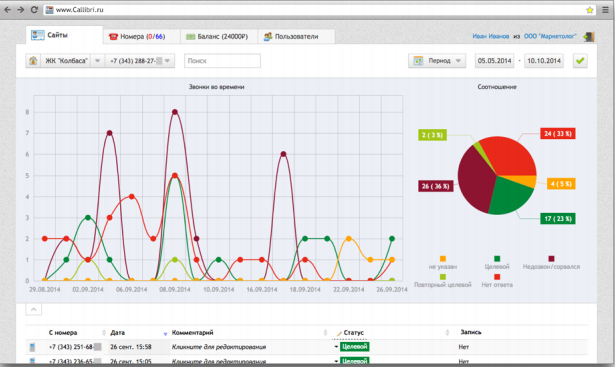Click the date 26 сент. 15:58
Image resolution: width=615 pixels, height=367 pixels.
coord(131,347)
